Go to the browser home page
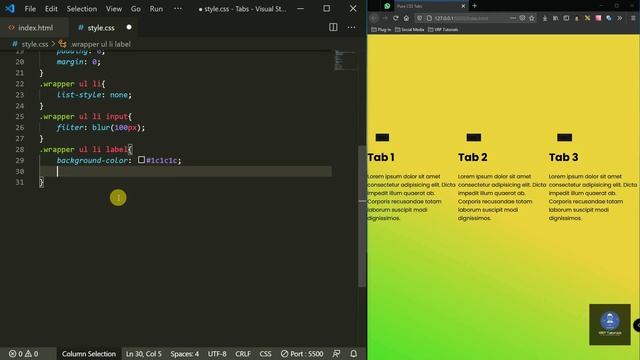The width and height of the screenshot is (640, 360). click(x=406, y=18)
